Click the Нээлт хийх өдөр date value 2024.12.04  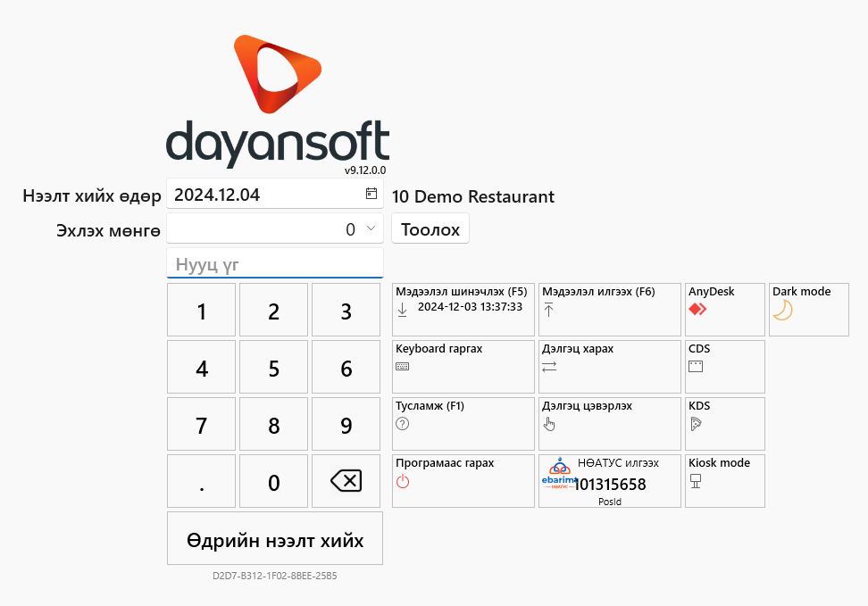217,195
